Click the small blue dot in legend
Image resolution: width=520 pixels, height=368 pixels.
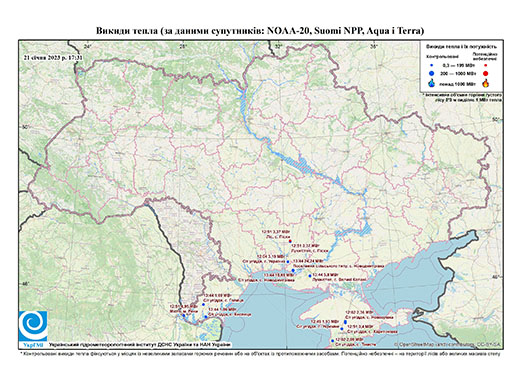432,65
